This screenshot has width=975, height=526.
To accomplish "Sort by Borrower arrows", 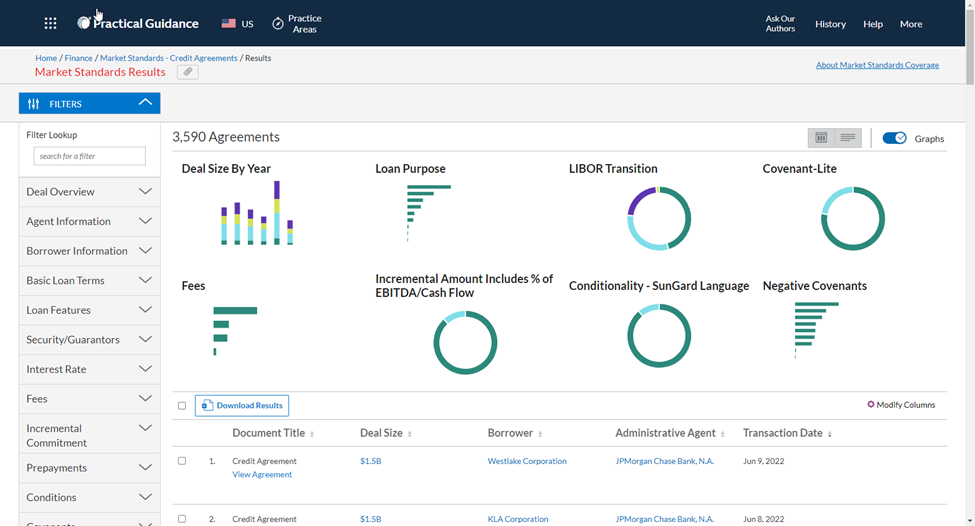I will pos(540,434).
